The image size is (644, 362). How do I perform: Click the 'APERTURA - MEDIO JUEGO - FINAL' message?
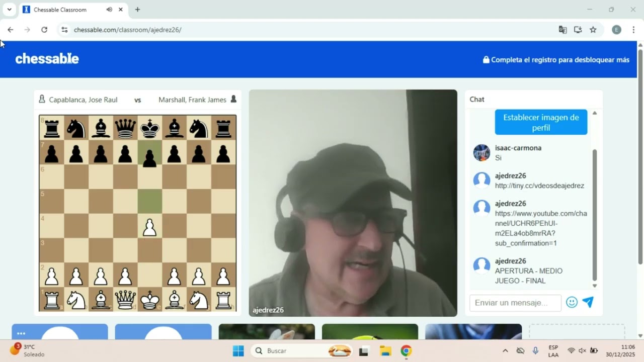529,276
